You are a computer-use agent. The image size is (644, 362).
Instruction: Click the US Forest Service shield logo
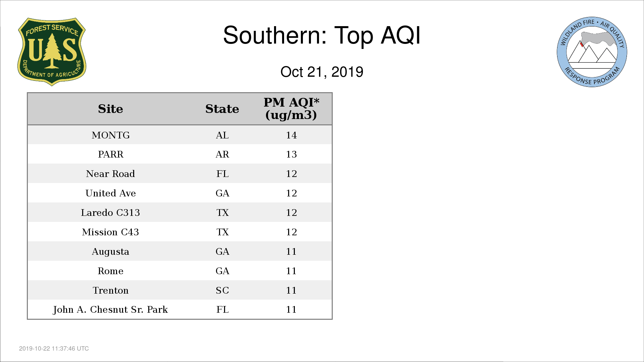52,52
